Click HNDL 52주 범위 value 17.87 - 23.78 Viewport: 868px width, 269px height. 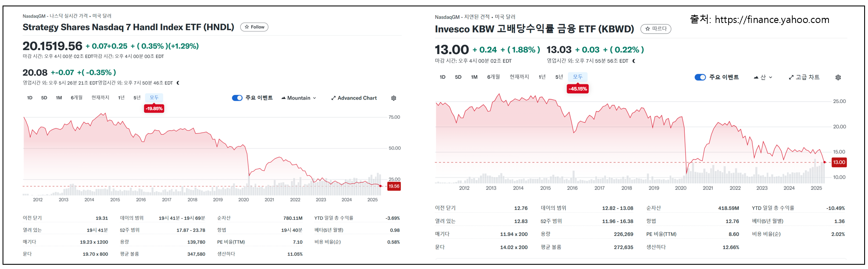pyautogui.click(x=191, y=230)
